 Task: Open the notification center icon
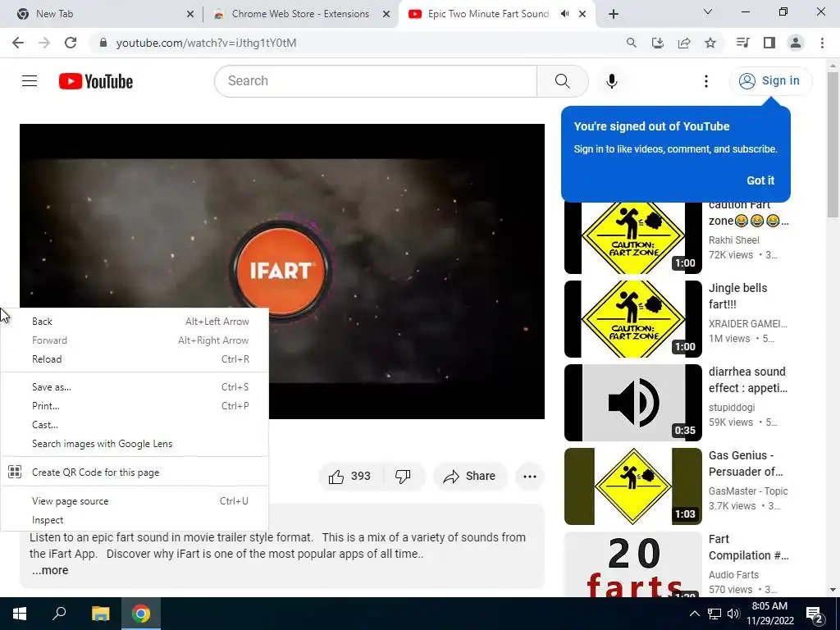(x=814, y=614)
